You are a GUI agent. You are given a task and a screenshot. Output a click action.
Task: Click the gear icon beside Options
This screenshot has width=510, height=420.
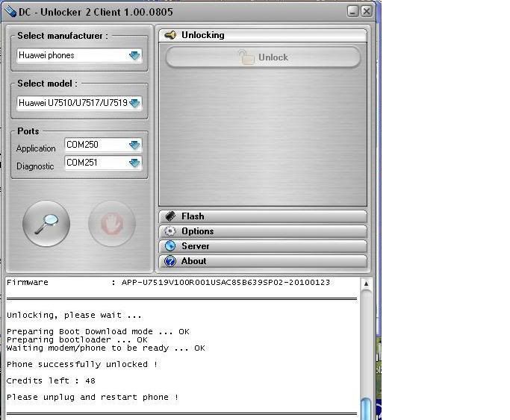coord(170,231)
